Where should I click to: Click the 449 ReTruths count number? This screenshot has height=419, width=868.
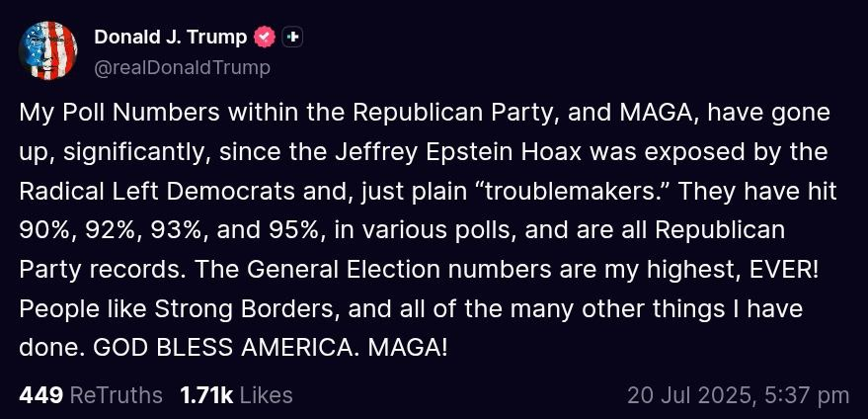pyautogui.click(x=40, y=395)
